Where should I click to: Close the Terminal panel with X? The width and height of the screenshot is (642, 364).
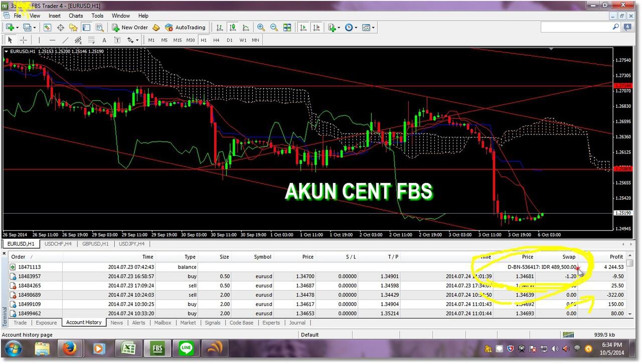(5, 254)
